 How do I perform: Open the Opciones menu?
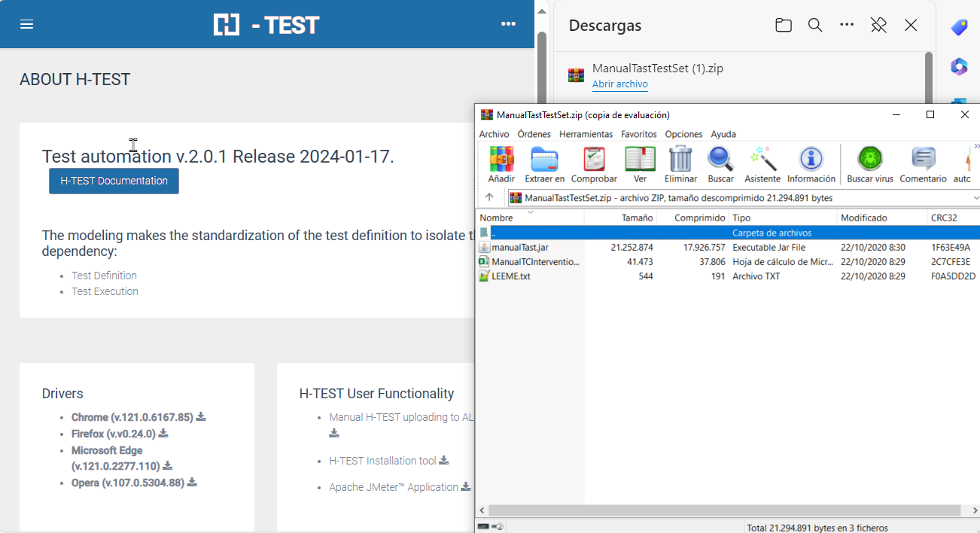pos(683,134)
